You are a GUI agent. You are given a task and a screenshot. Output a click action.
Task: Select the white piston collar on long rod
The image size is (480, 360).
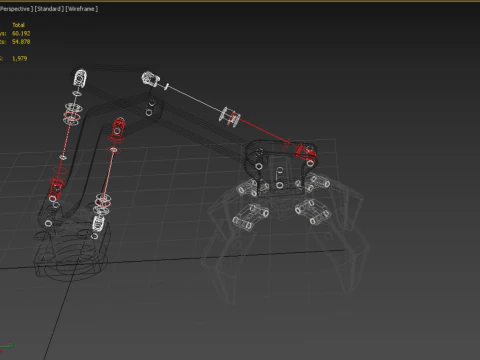(230, 116)
